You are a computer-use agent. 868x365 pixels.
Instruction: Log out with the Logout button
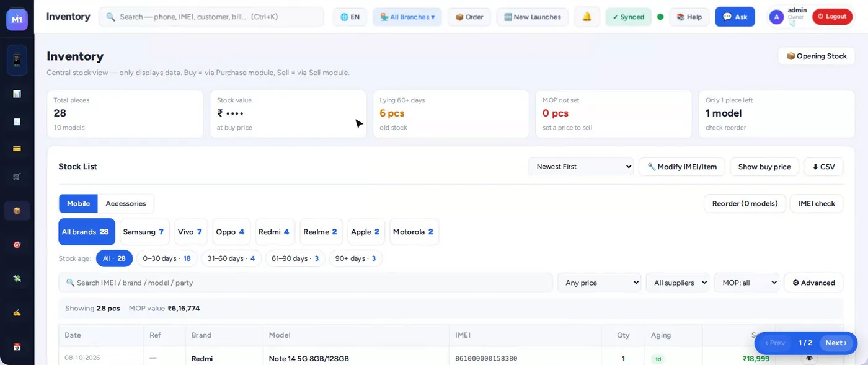[x=832, y=17]
